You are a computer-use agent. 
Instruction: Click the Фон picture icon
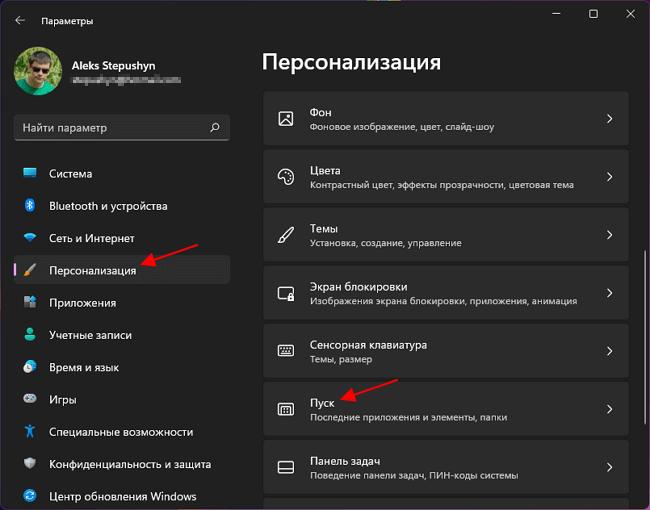tap(286, 119)
